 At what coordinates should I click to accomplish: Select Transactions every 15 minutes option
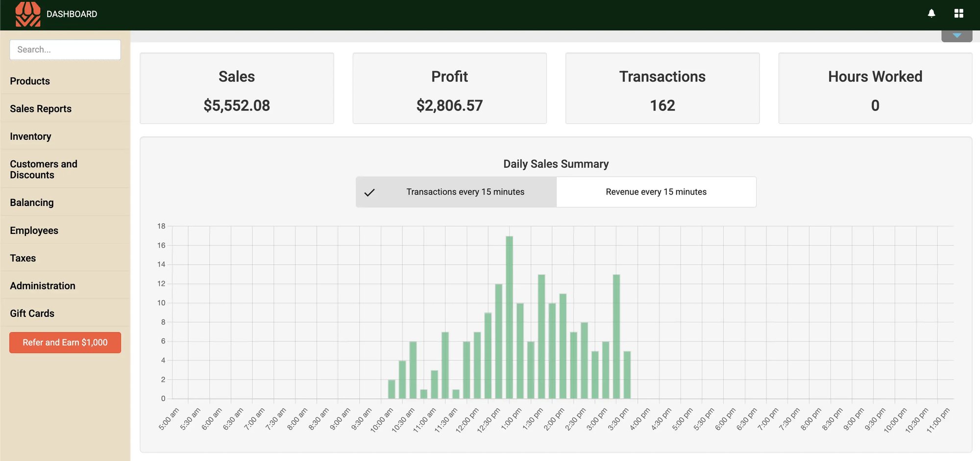point(465,192)
